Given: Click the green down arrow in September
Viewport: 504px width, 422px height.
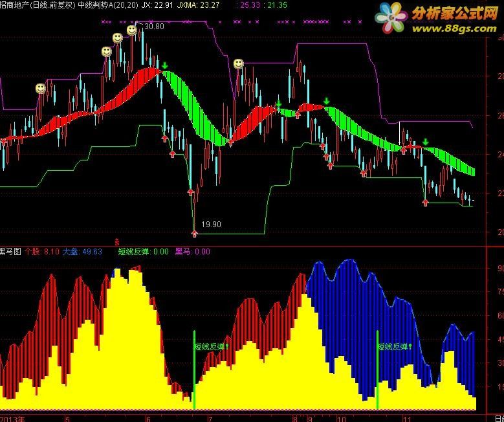Looking at the screenshot, I should (327, 101).
